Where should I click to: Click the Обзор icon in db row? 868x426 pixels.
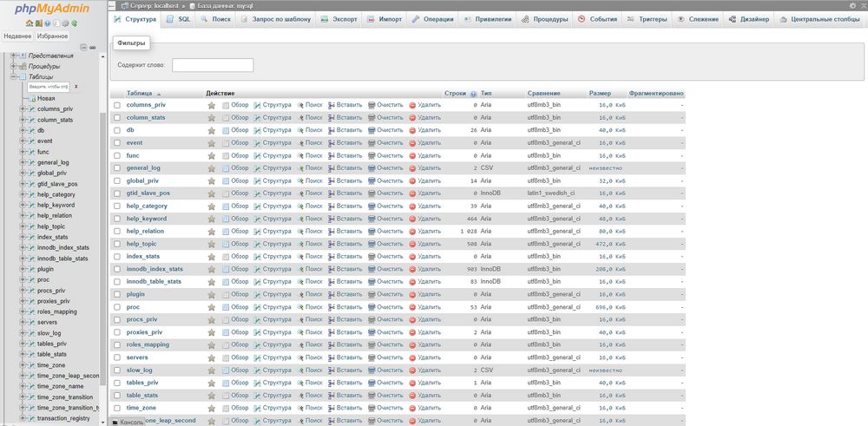226,130
